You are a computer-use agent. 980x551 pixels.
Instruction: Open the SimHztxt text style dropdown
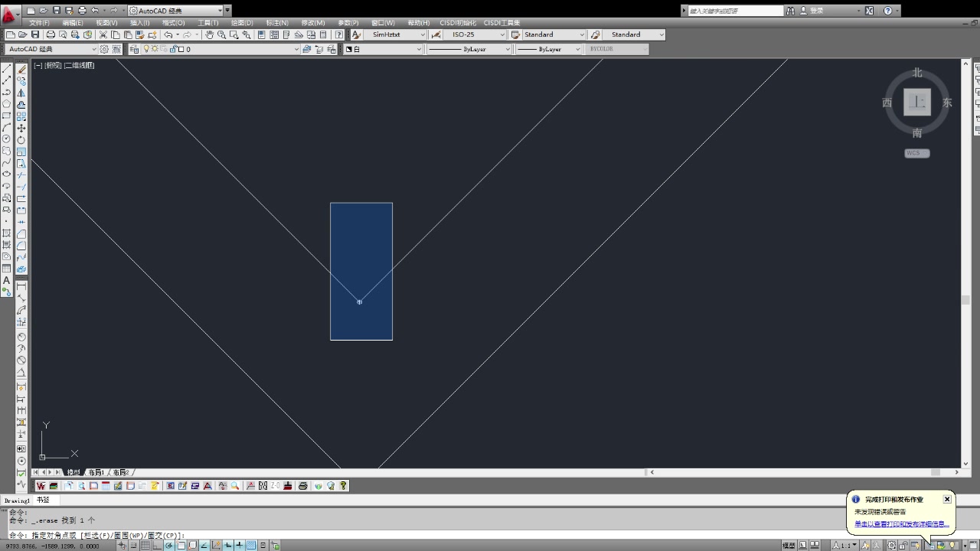pos(395,34)
